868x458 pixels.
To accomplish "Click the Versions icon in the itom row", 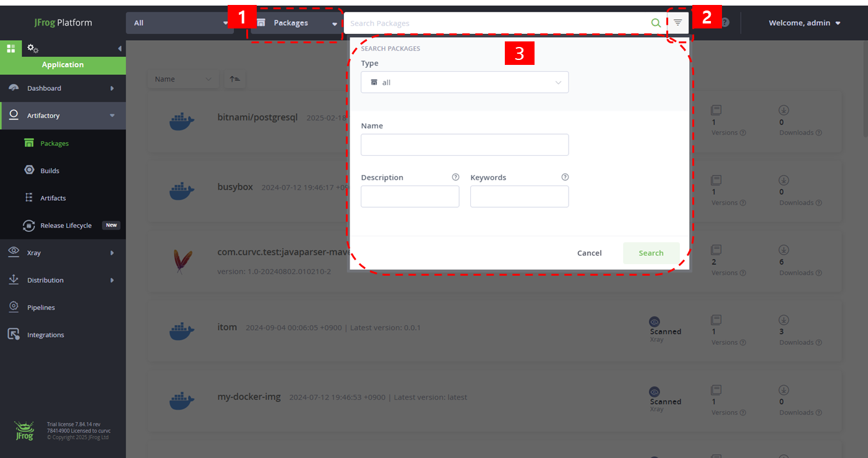I will [716, 320].
